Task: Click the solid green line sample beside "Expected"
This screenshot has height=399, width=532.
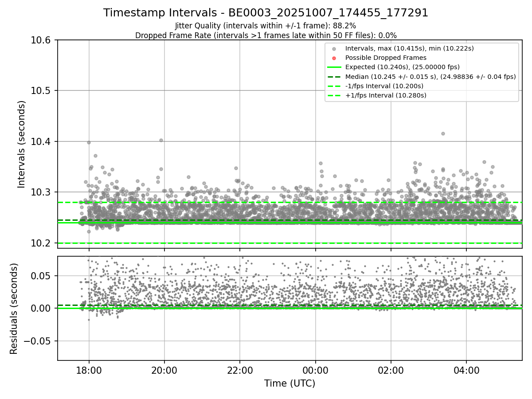Action: click(x=334, y=67)
